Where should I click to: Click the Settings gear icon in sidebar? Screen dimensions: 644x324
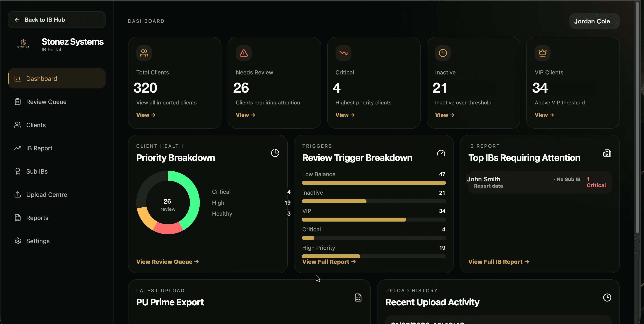point(18,241)
